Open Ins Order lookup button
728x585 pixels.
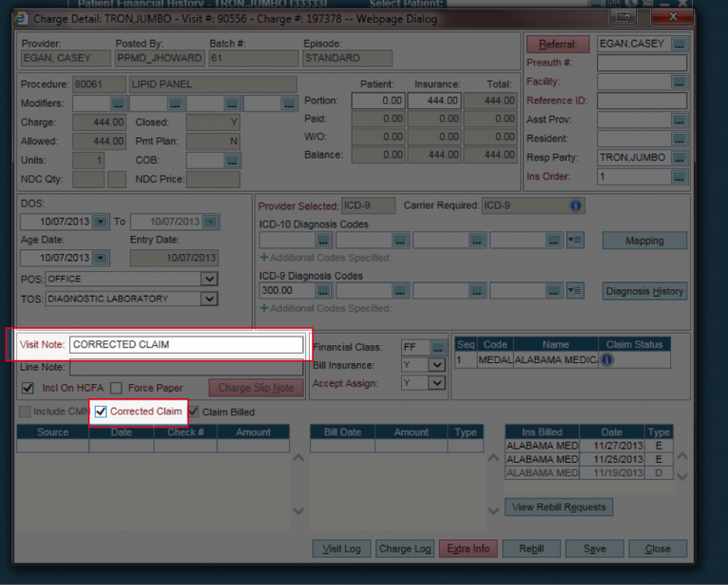coord(680,177)
